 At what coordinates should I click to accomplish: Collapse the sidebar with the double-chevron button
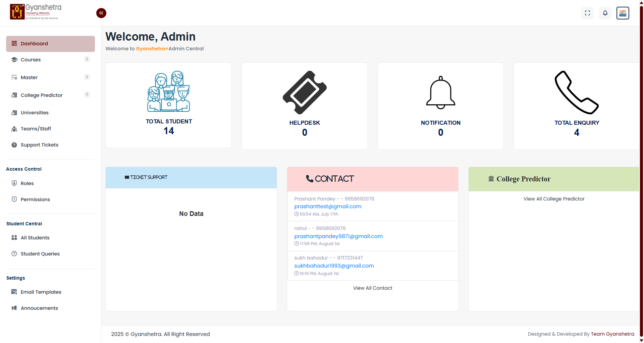click(101, 13)
